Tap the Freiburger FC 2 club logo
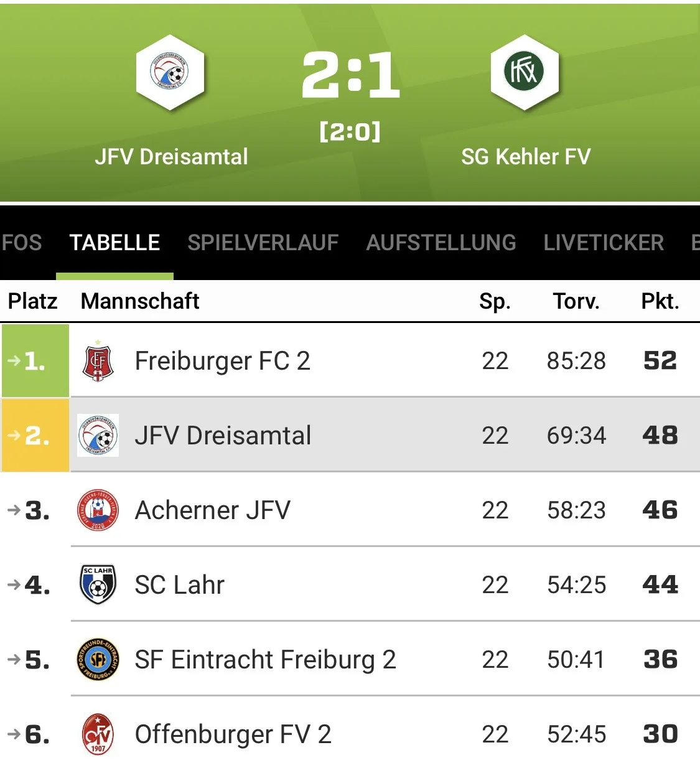The height and width of the screenshot is (768, 700). point(98,361)
